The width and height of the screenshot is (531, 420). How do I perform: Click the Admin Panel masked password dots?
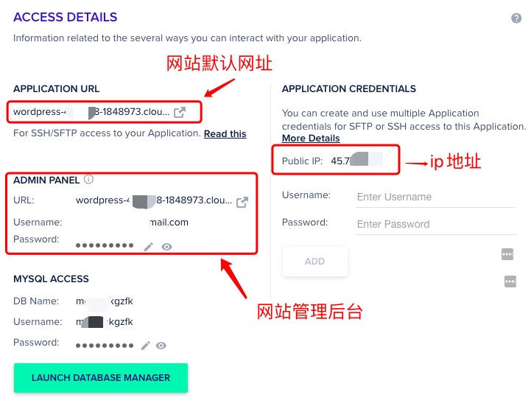(x=105, y=245)
